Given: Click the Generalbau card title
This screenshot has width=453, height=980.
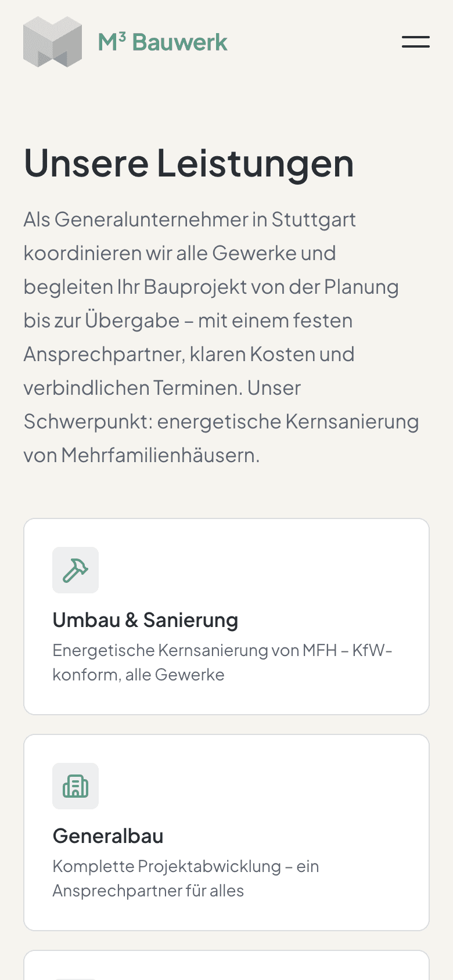Looking at the screenshot, I should (108, 836).
